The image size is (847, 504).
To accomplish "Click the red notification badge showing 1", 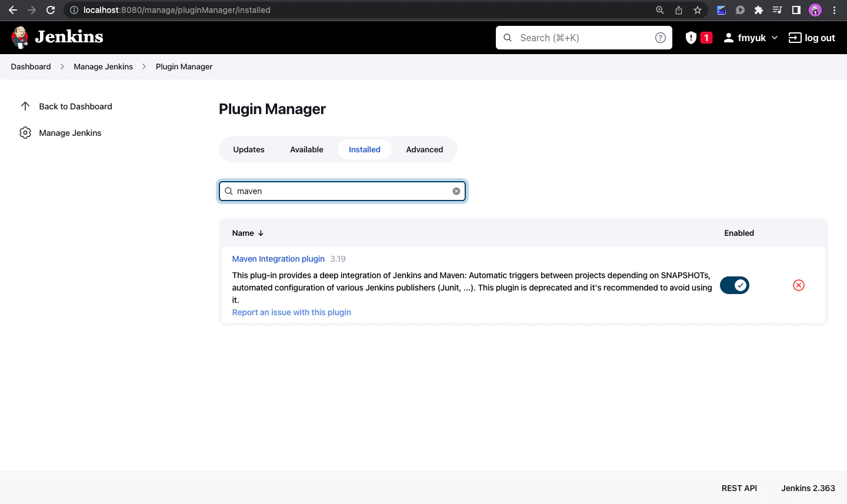I will [706, 38].
